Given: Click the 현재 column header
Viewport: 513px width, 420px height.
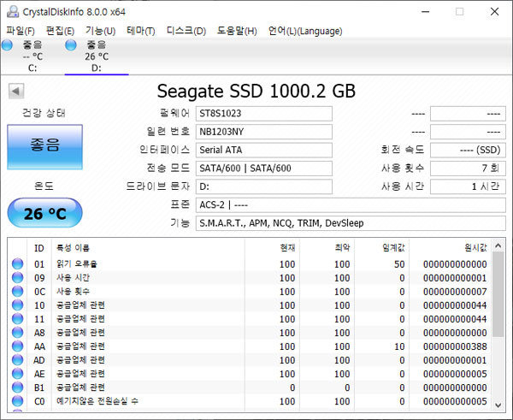Looking at the screenshot, I should tap(272, 248).
